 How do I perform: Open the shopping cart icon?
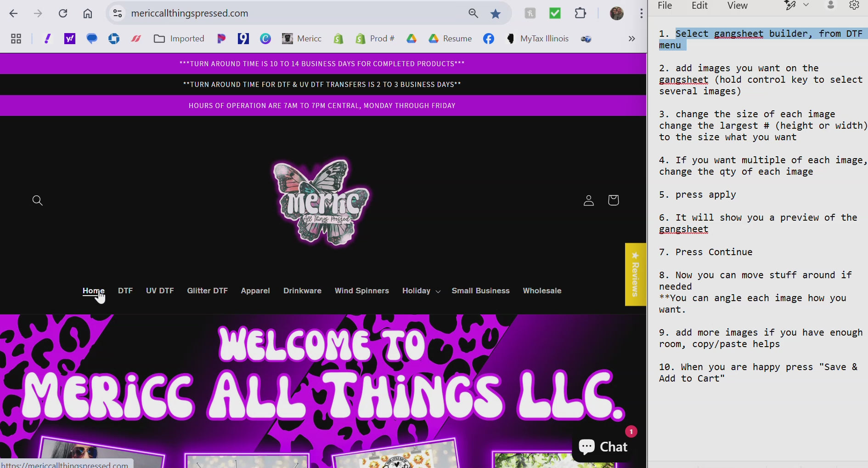pos(613,200)
